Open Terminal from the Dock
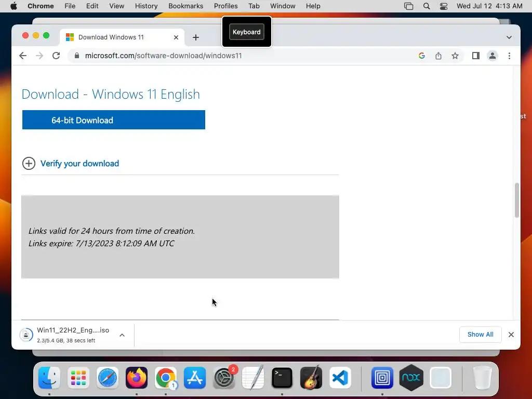This screenshot has width=532, height=399. [282, 377]
